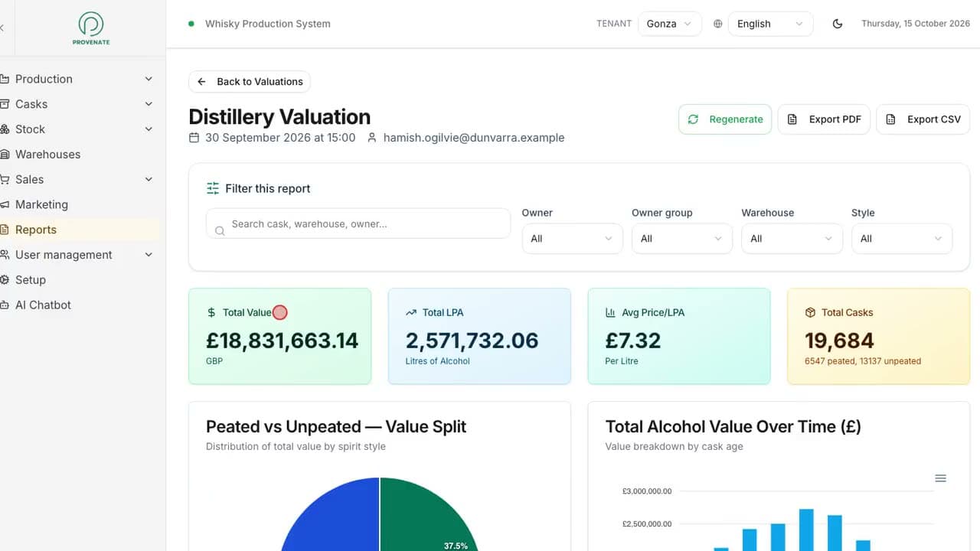Select Reports in the sidebar

pos(80,230)
